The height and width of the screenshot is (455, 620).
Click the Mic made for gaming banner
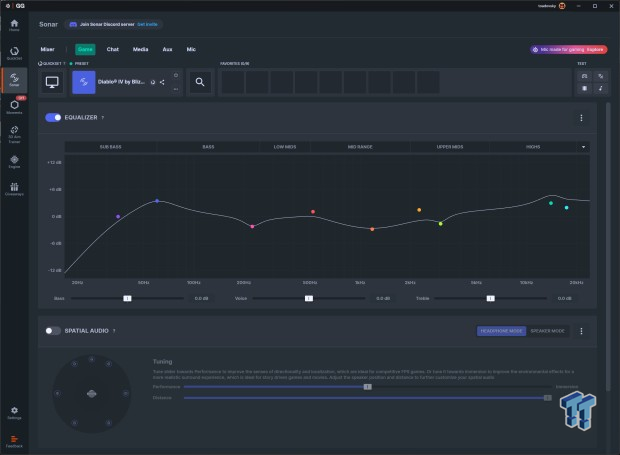[569, 49]
